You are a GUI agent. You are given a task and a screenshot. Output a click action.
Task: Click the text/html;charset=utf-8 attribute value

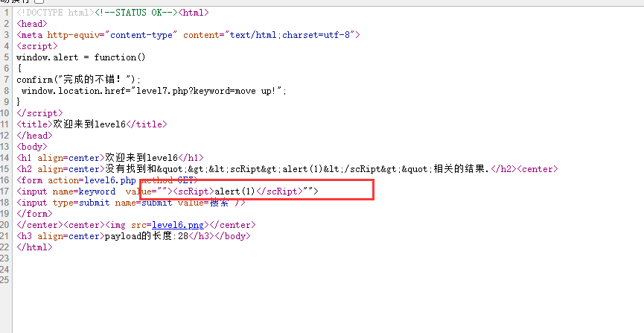point(290,35)
